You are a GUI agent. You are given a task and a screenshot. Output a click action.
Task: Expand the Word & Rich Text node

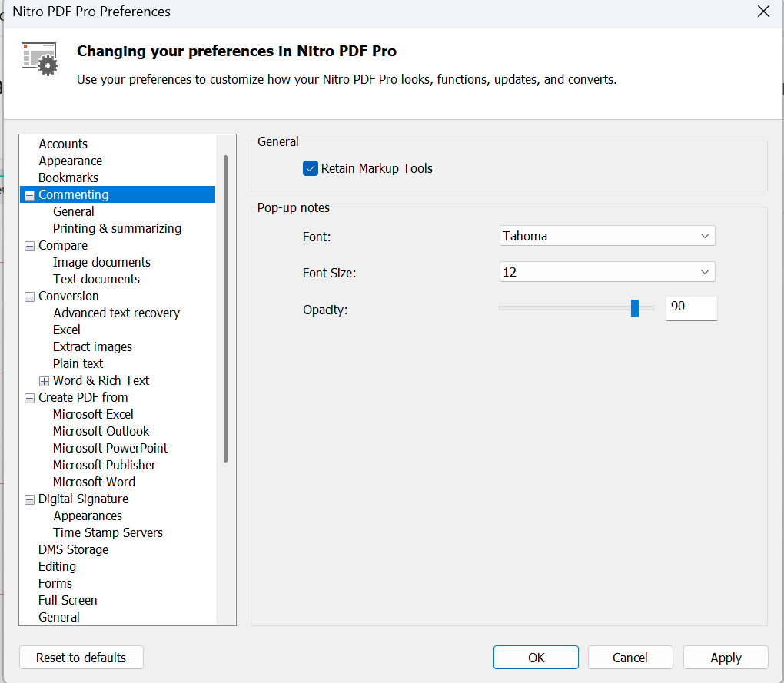click(x=44, y=381)
